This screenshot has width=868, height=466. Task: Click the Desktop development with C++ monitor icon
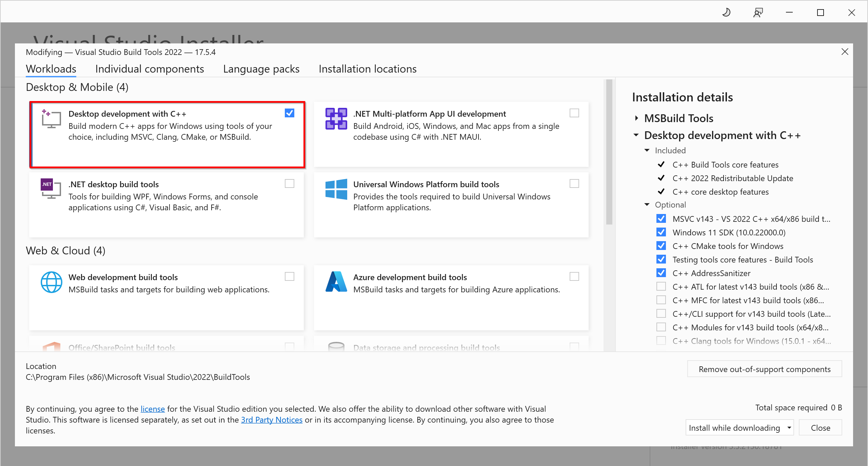pos(51,119)
